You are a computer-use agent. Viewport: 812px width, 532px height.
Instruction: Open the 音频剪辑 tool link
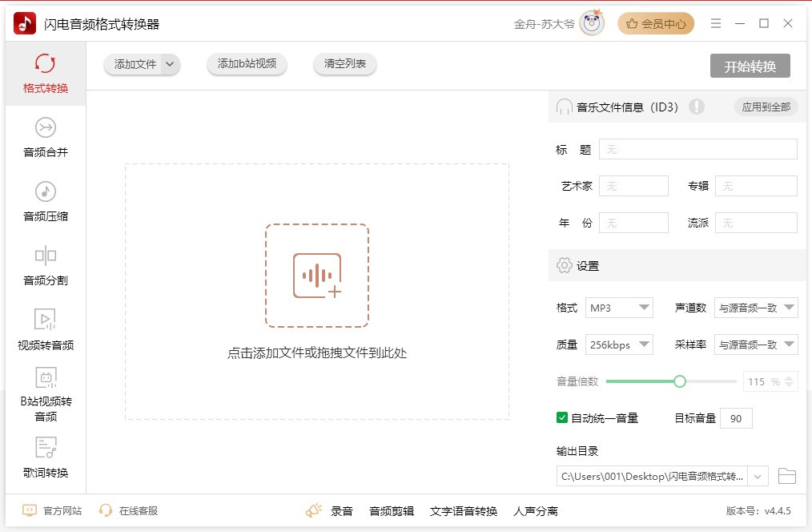[x=392, y=511]
